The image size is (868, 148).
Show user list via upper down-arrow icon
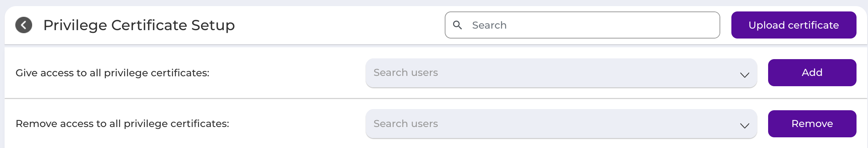744,75
